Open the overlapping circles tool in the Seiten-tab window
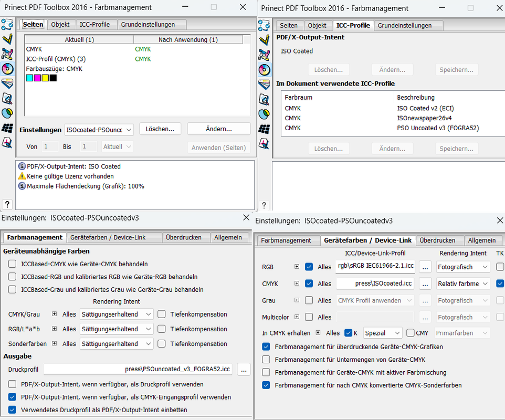The height and width of the screenshot is (420, 505). [7, 113]
